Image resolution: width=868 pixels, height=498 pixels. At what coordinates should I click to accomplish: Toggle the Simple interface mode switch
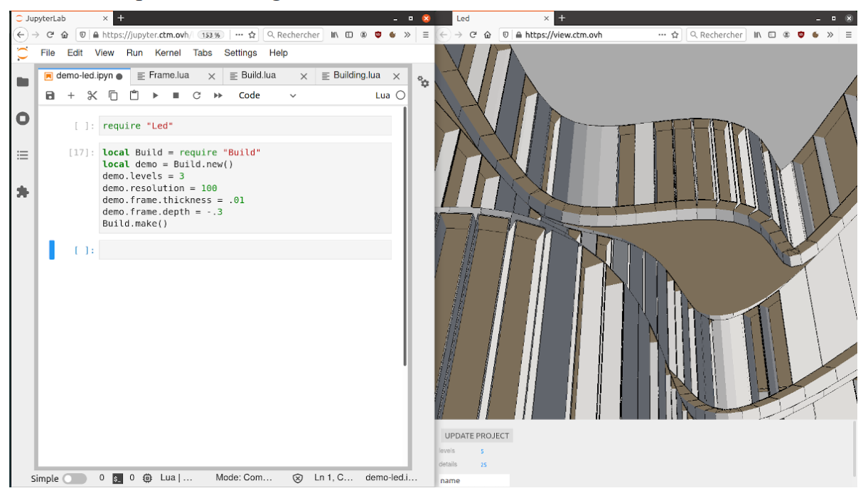74,479
